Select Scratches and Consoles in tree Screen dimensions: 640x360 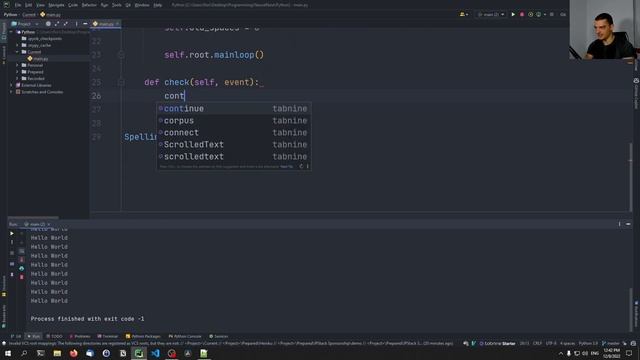39,92
